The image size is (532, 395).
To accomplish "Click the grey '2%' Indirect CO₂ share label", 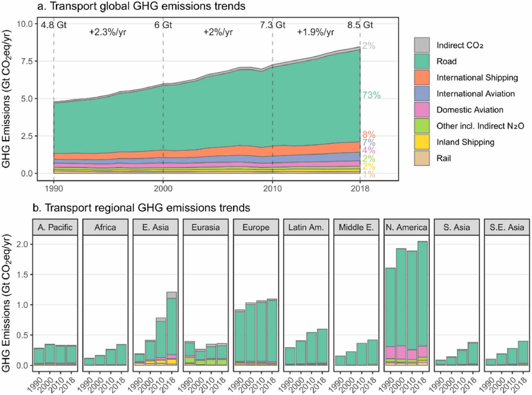I will (x=369, y=46).
